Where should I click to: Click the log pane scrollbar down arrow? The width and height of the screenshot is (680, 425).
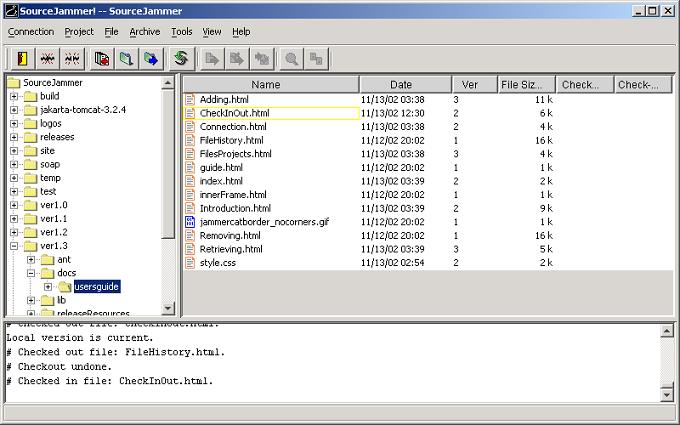point(667,394)
